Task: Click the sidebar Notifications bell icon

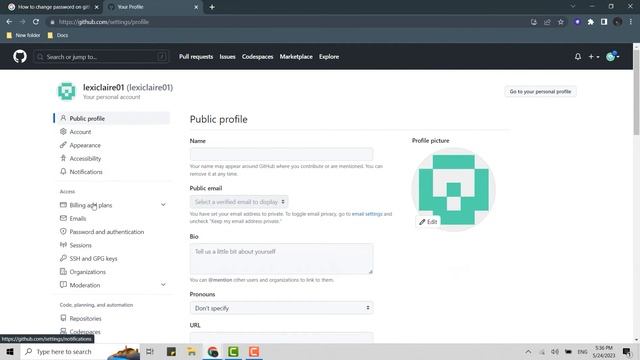Action: (63, 171)
